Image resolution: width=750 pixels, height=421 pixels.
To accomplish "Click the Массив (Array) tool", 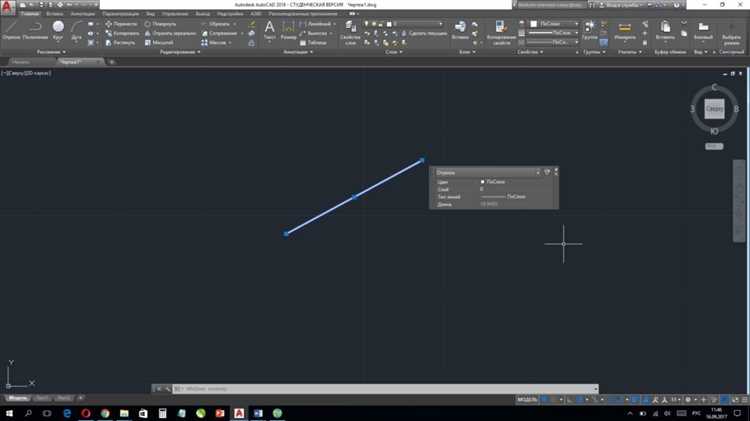I will [214, 43].
